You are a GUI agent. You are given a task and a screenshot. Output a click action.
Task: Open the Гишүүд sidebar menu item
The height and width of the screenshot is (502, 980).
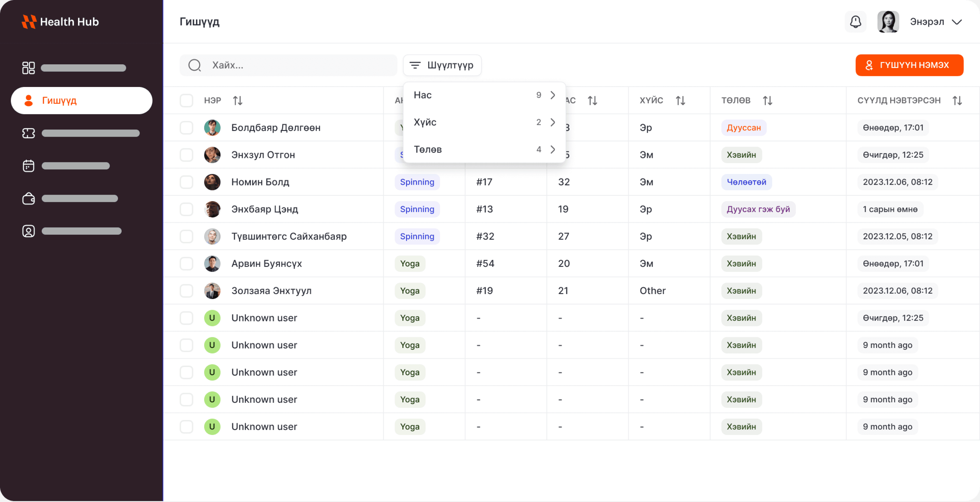[82, 101]
